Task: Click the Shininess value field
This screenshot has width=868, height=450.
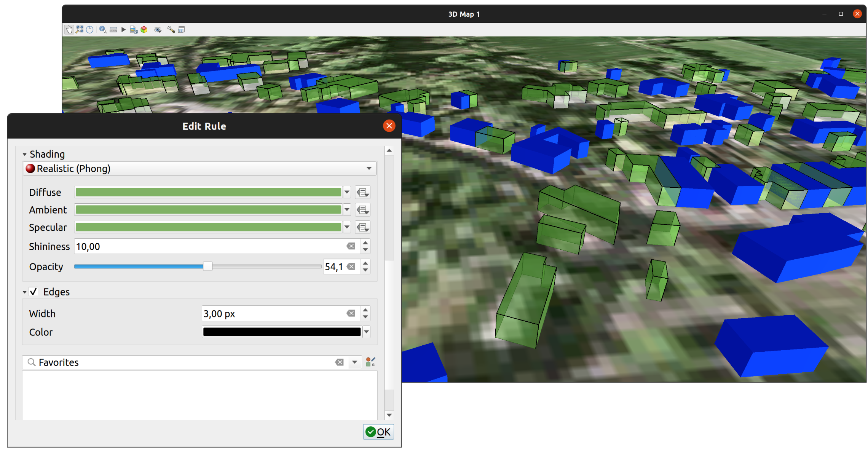Action: (209, 247)
